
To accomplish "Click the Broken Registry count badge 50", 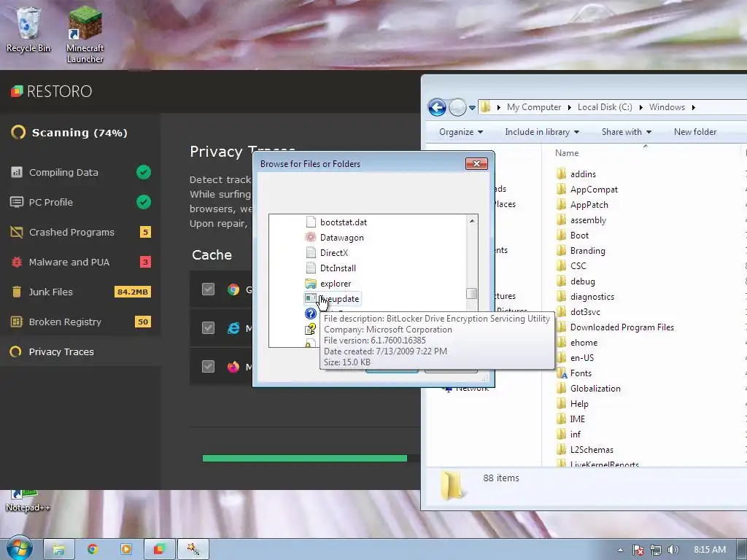I will 143,322.
